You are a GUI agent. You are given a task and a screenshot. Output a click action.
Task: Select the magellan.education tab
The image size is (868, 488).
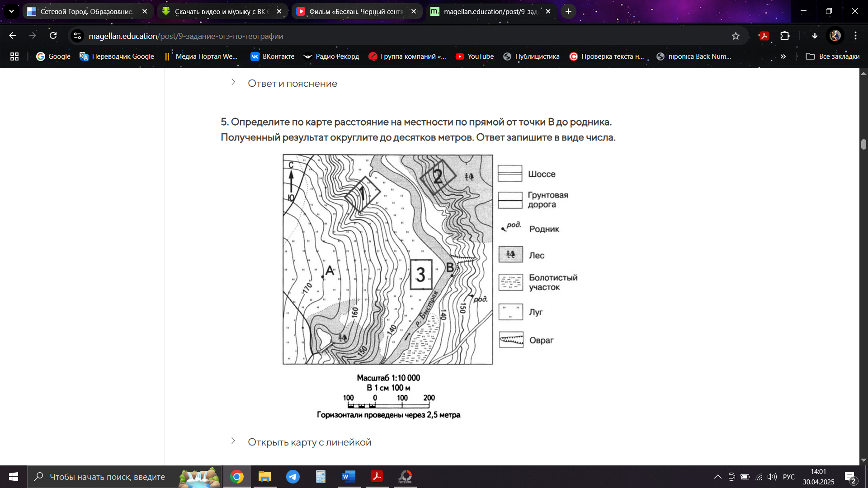click(491, 11)
